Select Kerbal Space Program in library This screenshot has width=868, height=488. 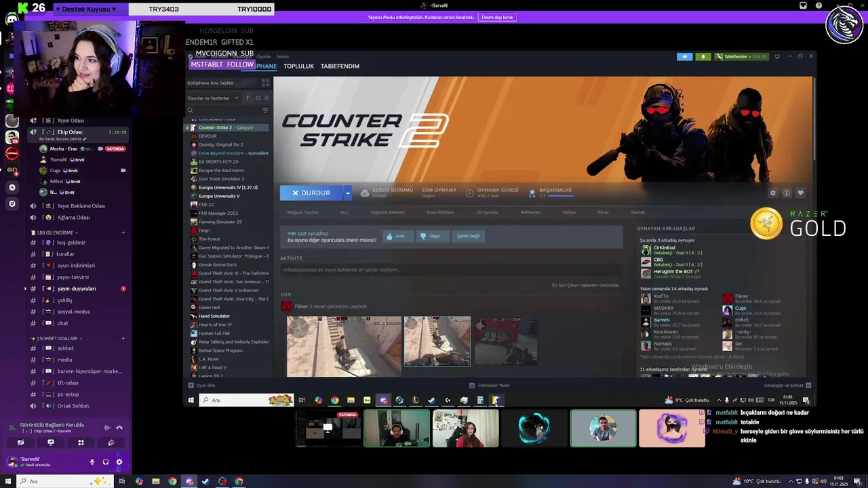pos(220,350)
